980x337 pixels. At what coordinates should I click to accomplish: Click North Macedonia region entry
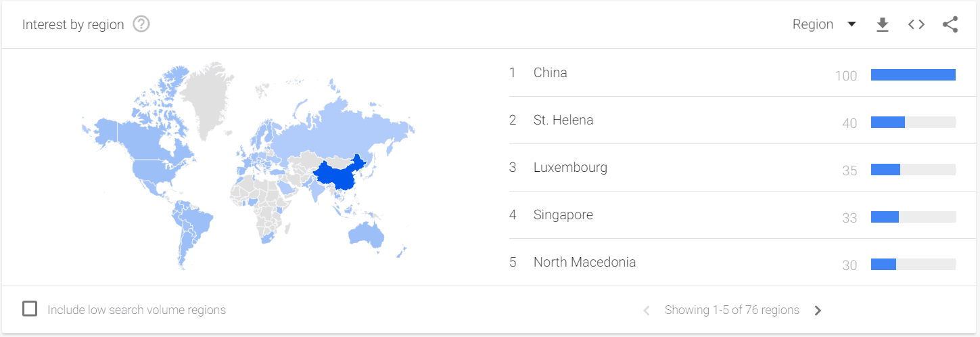click(584, 262)
